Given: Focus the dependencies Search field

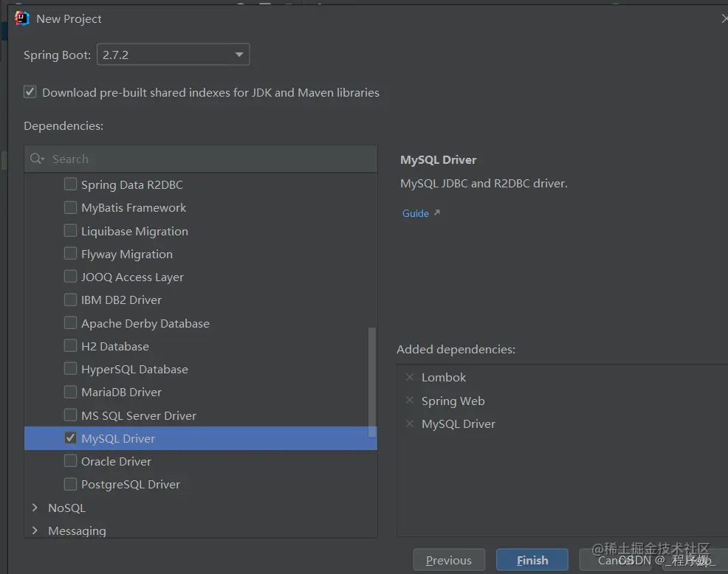Looking at the screenshot, I should (201, 159).
